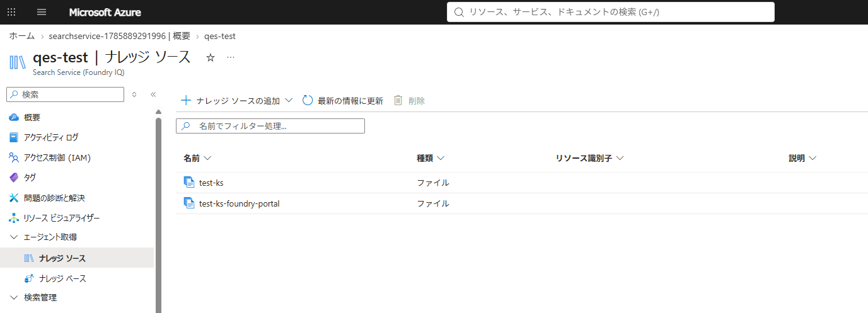868x313 pixels.
Task: Open the more options ellipsis by the title
Action: coord(231,57)
